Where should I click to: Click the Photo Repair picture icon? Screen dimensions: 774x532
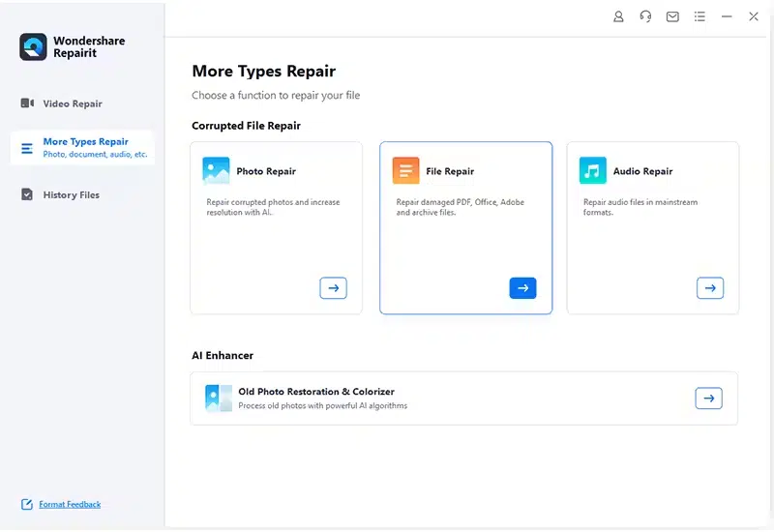tap(216, 171)
